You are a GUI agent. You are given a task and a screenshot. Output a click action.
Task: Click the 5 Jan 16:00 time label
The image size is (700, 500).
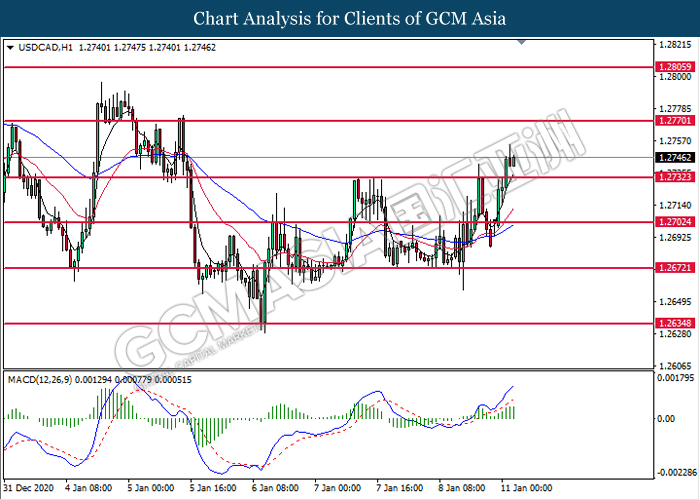[x=213, y=488]
